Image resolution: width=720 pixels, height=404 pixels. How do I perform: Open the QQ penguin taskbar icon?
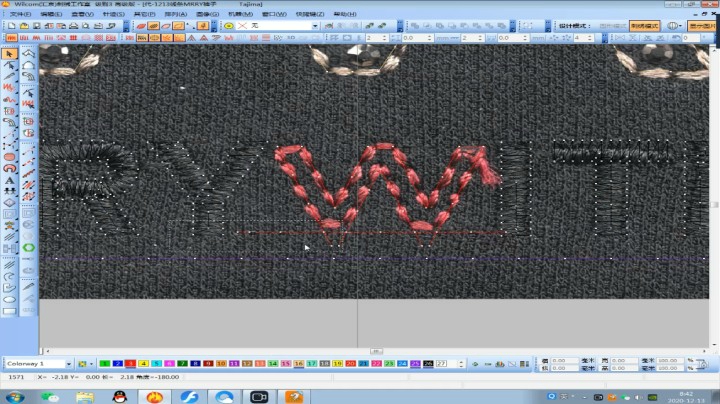(x=120, y=397)
